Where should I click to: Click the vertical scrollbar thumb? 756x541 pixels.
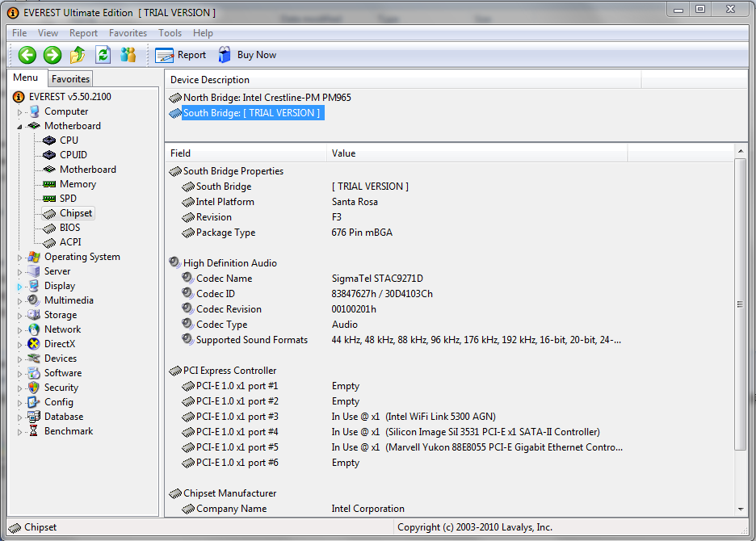(x=741, y=304)
